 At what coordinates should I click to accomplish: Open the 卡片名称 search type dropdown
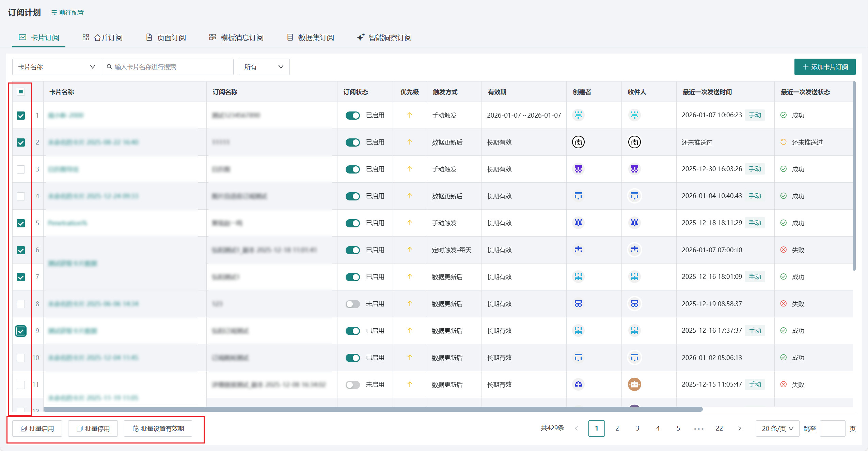pyautogui.click(x=57, y=67)
